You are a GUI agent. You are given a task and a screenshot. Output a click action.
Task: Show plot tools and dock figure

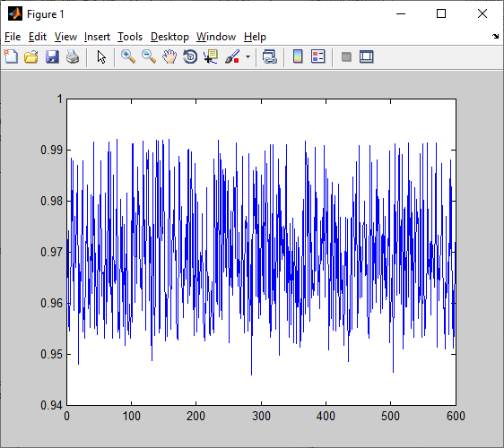point(367,57)
